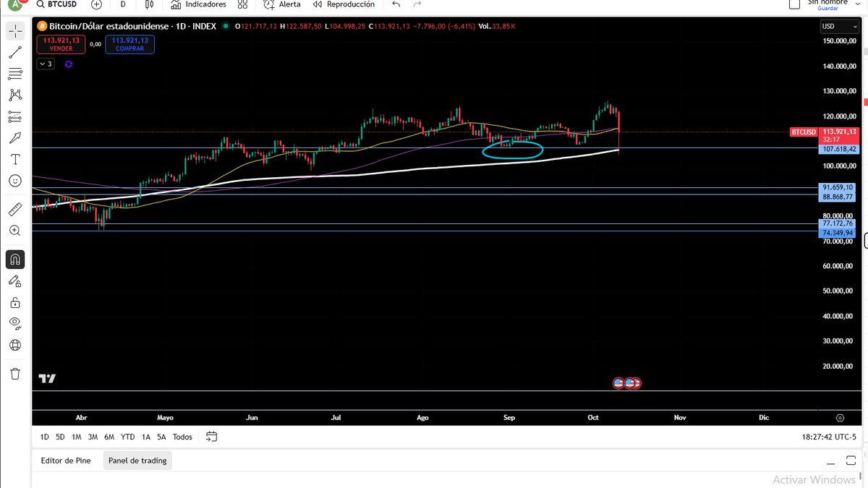Click the Bitcoin symbol logo in the chart legend

(42, 26)
